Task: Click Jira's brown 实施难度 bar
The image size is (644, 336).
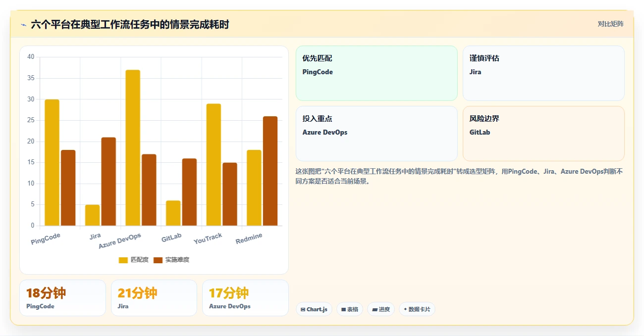Action: (x=108, y=182)
